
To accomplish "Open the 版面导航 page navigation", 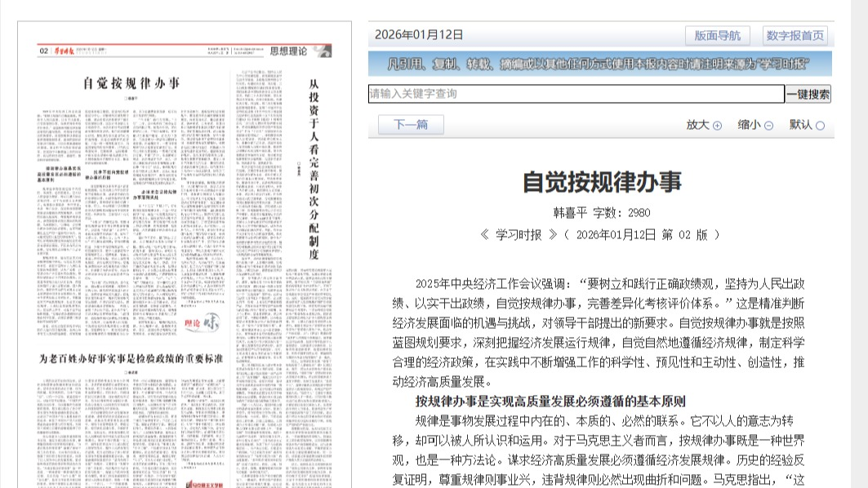I will 717,35.
